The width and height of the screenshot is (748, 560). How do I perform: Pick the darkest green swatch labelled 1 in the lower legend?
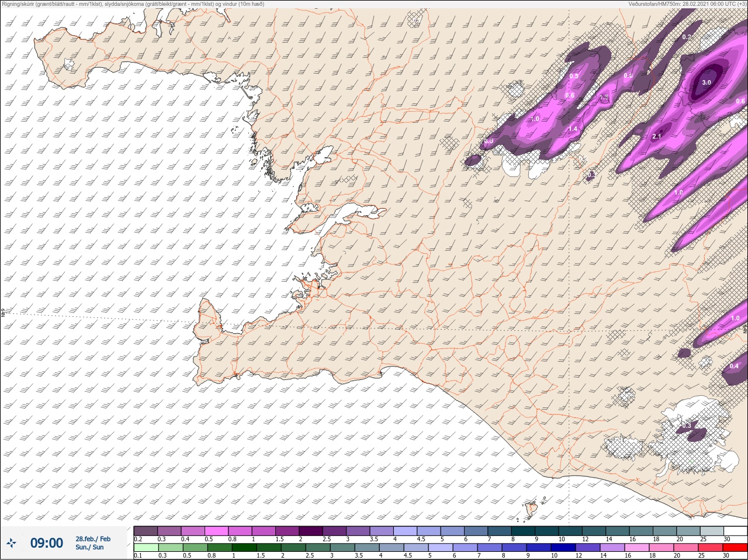coord(244,548)
